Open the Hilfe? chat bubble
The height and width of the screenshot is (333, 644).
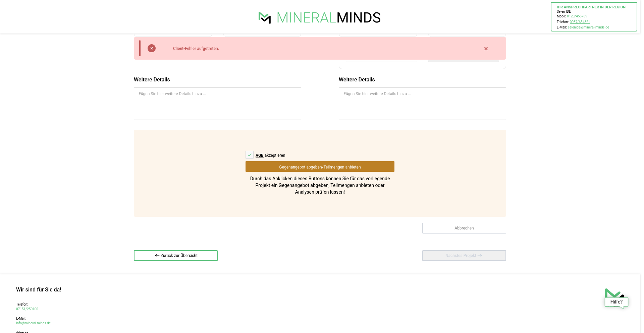coord(616,302)
